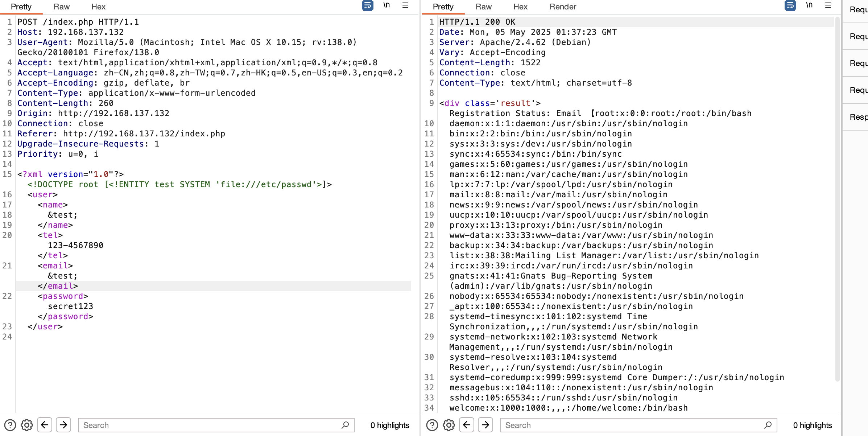Go to next search match in request
868x436 pixels.
63,425
